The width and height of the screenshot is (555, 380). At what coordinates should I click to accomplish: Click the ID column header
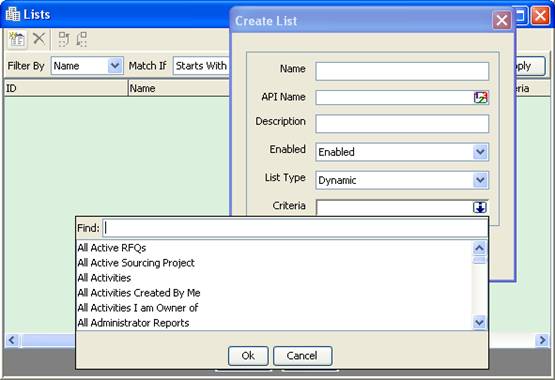point(66,88)
